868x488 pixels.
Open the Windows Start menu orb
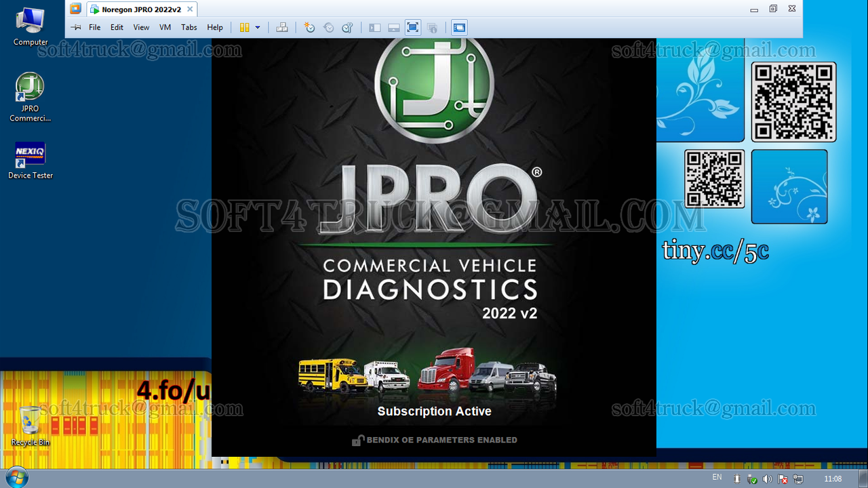click(16, 478)
